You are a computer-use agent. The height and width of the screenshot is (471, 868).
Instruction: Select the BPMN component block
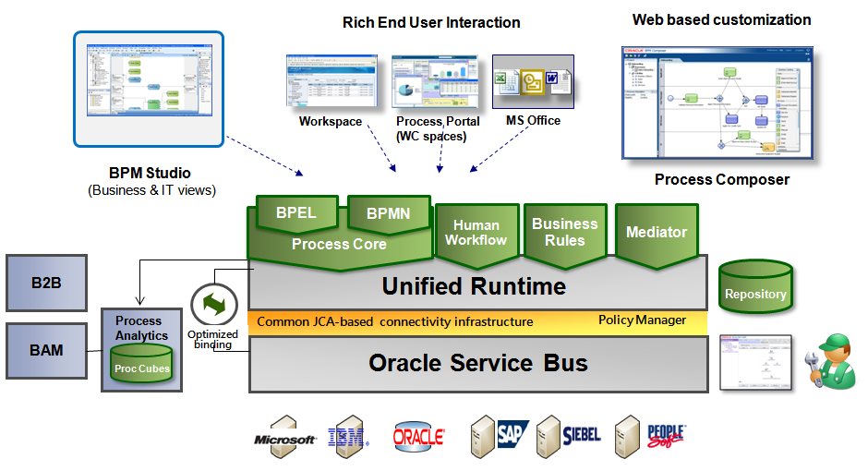(x=389, y=213)
